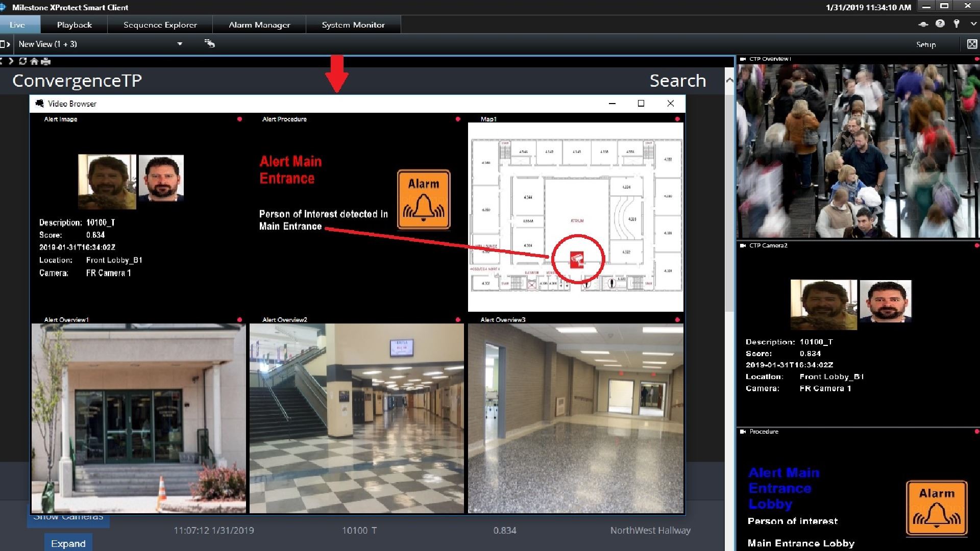Click the browser forward arrow icon

(x=11, y=61)
